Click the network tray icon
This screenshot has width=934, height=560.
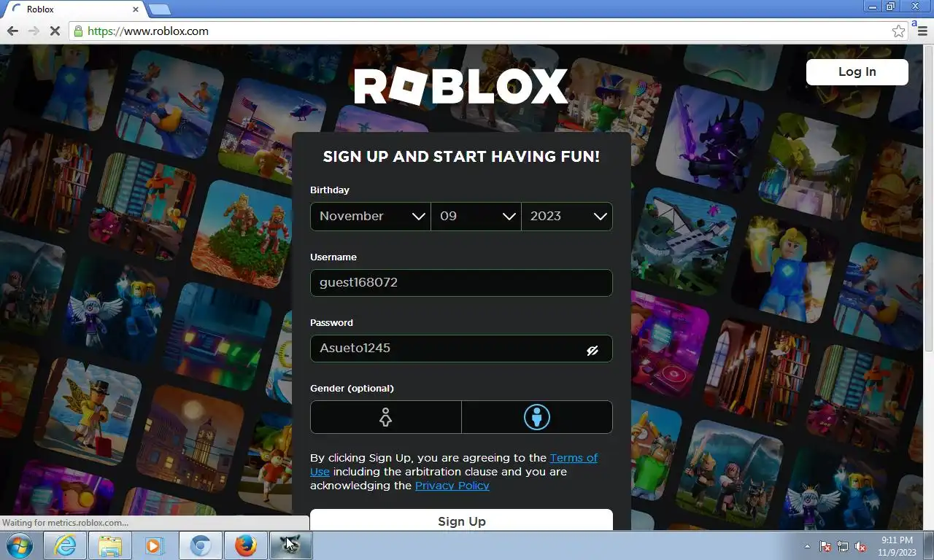click(x=843, y=546)
